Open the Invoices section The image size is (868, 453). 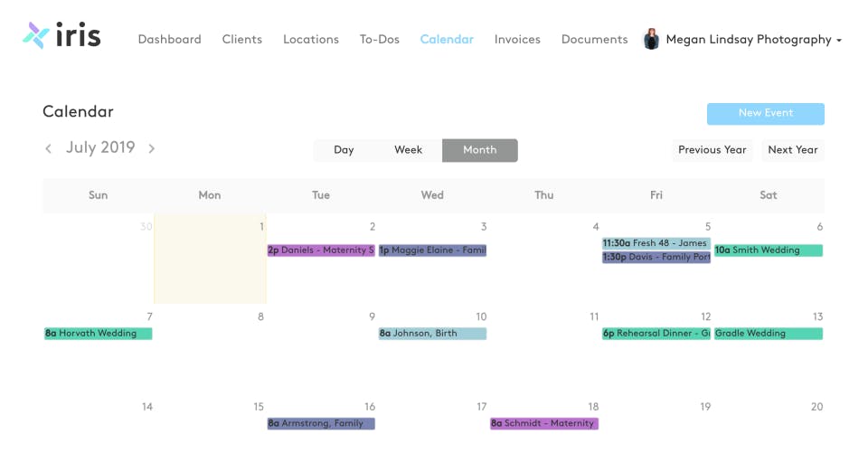pos(517,40)
